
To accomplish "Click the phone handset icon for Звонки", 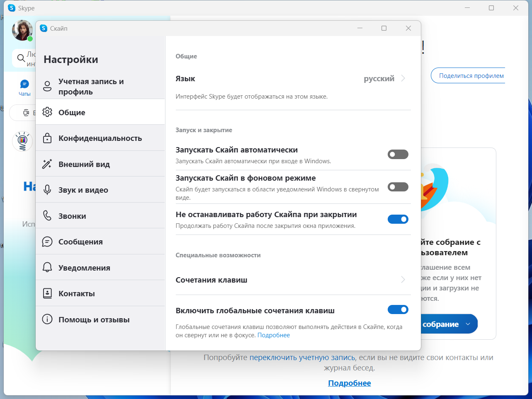I will (x=47, y=216).
